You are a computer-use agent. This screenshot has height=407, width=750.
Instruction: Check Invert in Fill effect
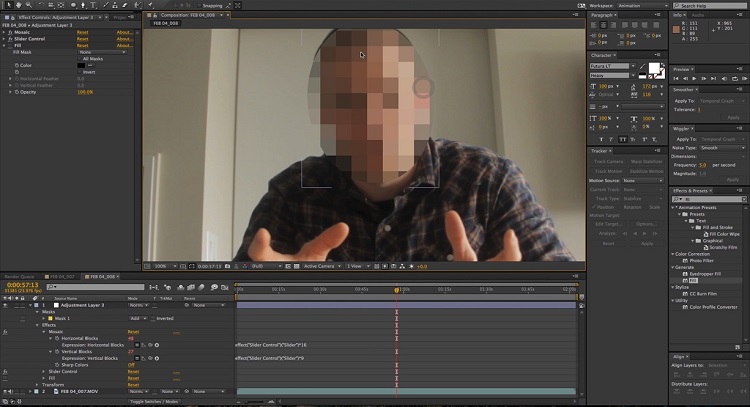[79, 72]
